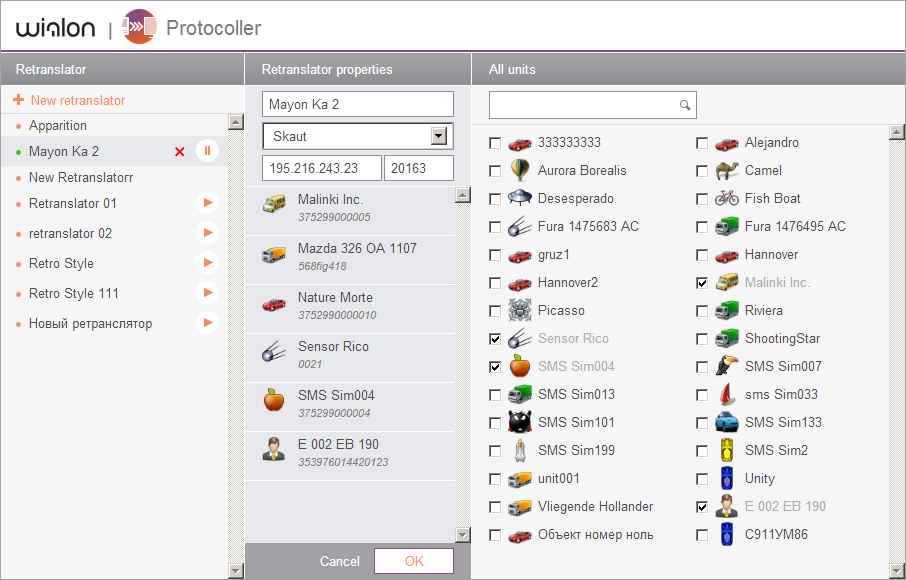Click the retranslator name field Mayon Ka 2

tap(358, 104)
